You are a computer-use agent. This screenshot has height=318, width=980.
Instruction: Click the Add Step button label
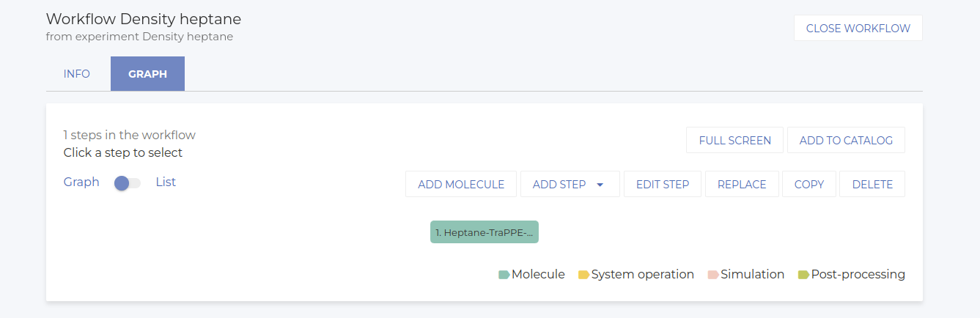559,185
